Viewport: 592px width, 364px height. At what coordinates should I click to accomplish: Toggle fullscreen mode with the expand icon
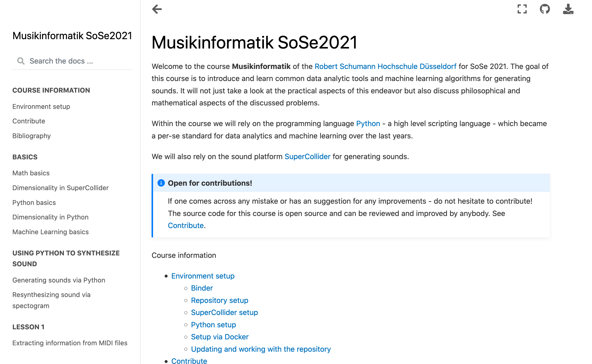[522, 9]
